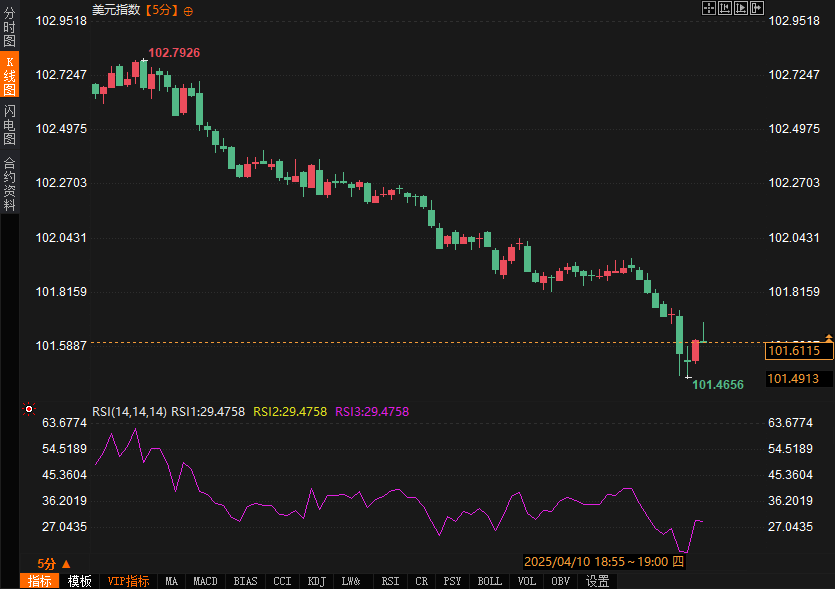Open 合约资料 side tab
The image size is (835, 589).
[x=9, y=183]
